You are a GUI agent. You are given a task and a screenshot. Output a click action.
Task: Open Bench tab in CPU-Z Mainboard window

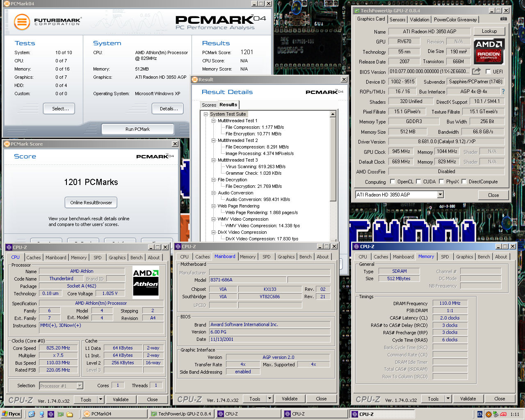306,257
